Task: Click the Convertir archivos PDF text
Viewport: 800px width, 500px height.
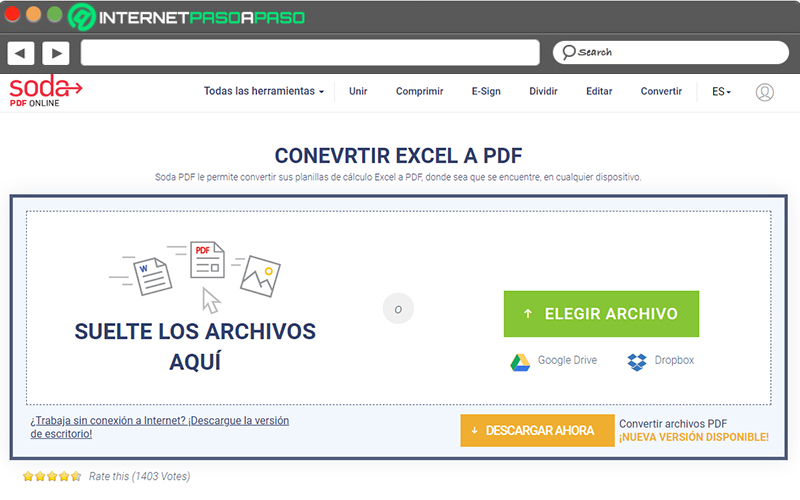Action: pos(673,423)
